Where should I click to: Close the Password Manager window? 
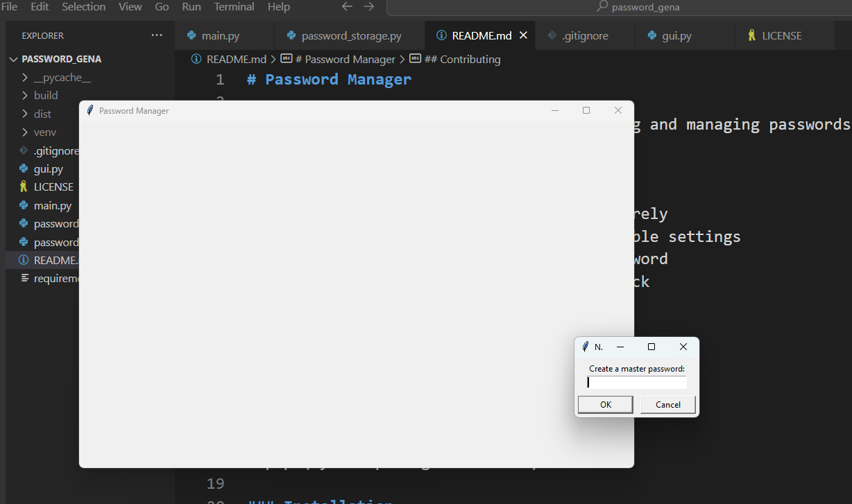click(x=618, y=111)
